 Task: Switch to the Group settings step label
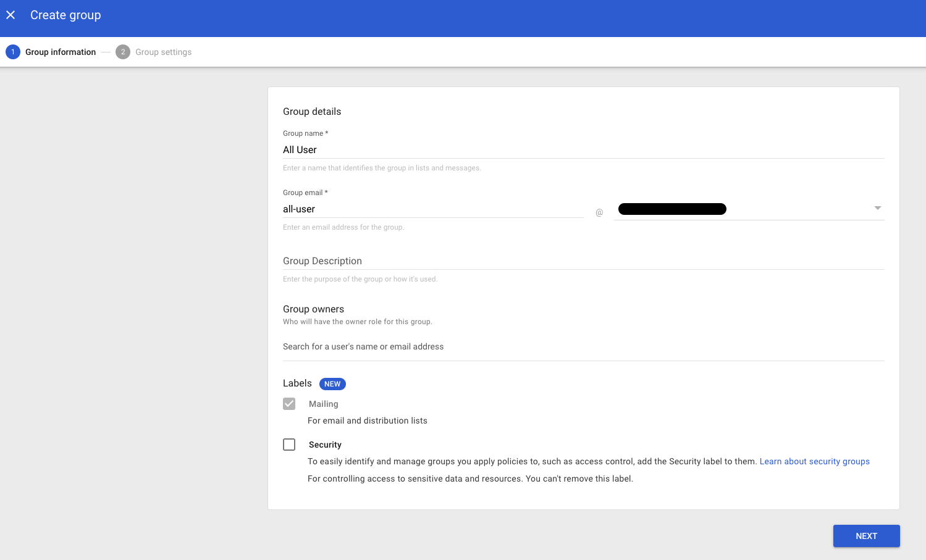163,52
